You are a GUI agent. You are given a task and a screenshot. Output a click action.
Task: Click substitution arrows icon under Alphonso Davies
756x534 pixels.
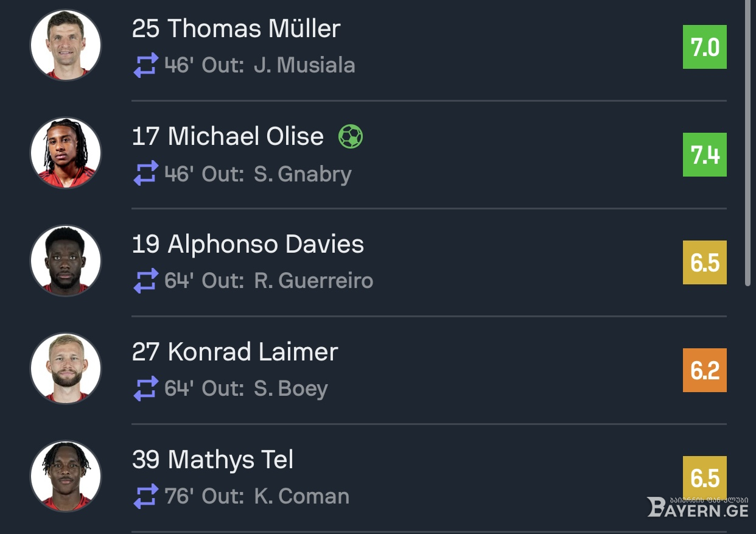[145, 281]
